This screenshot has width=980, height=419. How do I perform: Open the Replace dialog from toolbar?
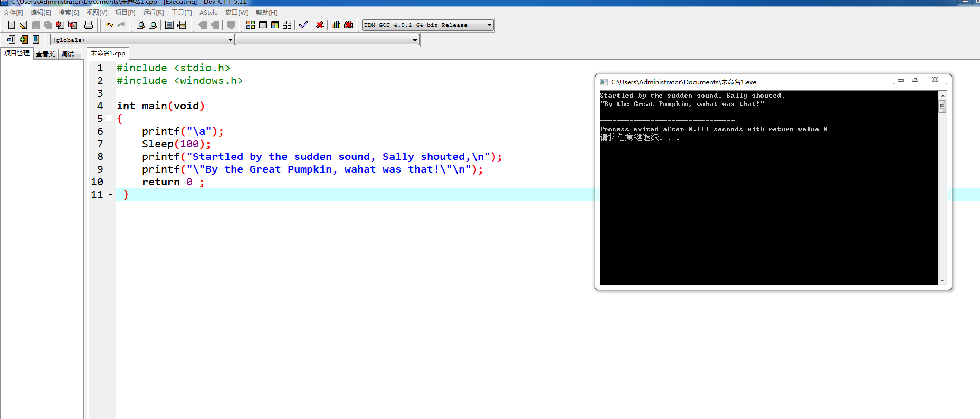pyautogui.click(x=153, y=25)
